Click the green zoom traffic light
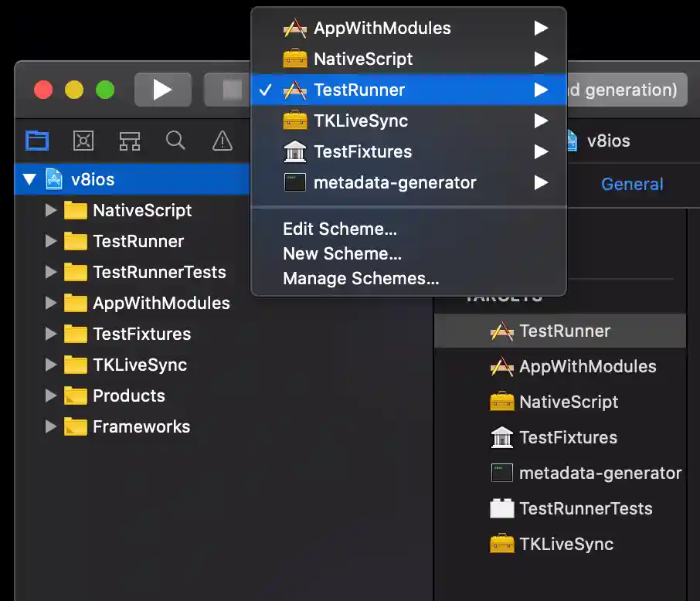 [104, 89]
